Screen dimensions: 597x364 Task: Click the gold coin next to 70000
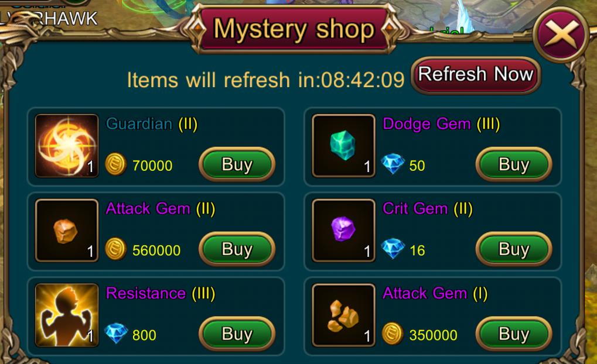click(x=116, y=164)
